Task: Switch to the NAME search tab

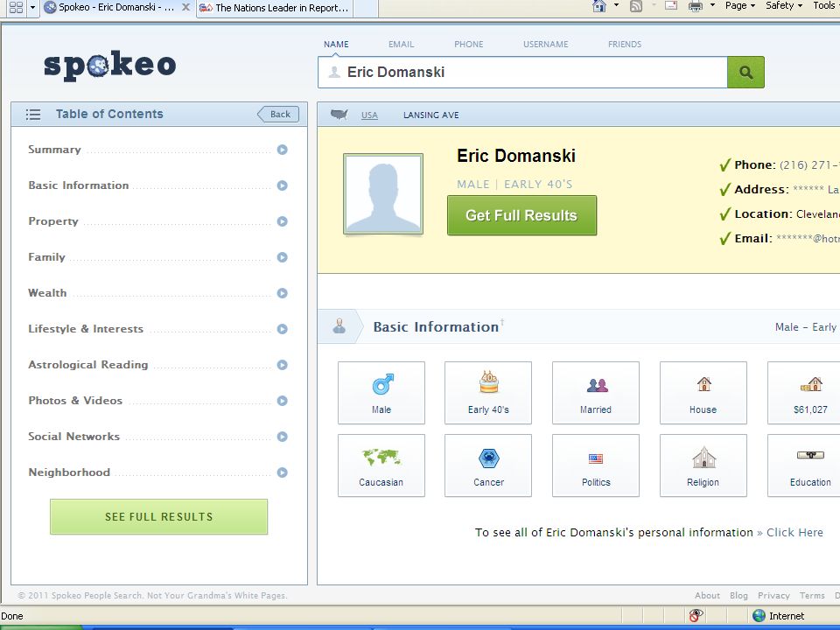Action: (x=336, y=44)
